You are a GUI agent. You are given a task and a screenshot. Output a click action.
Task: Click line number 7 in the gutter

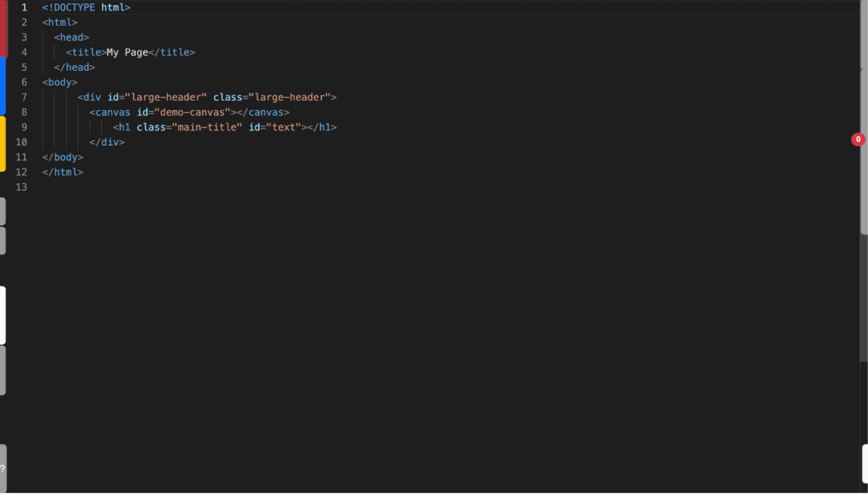point(24,97)
